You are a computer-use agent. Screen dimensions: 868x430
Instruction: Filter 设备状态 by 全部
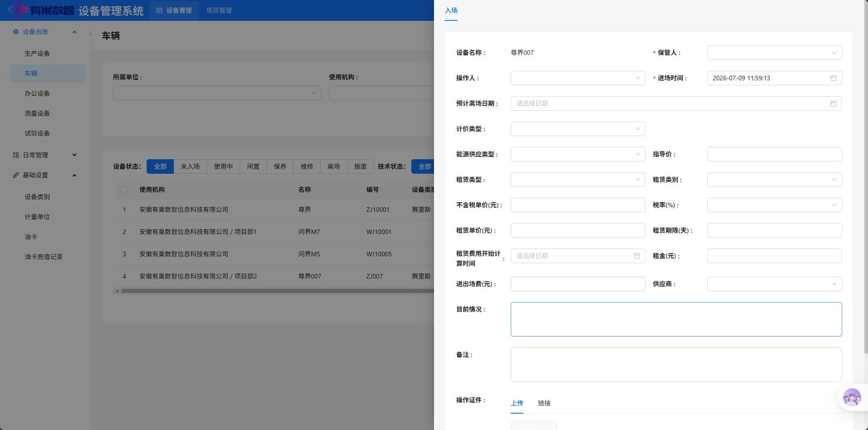point(160,166)
